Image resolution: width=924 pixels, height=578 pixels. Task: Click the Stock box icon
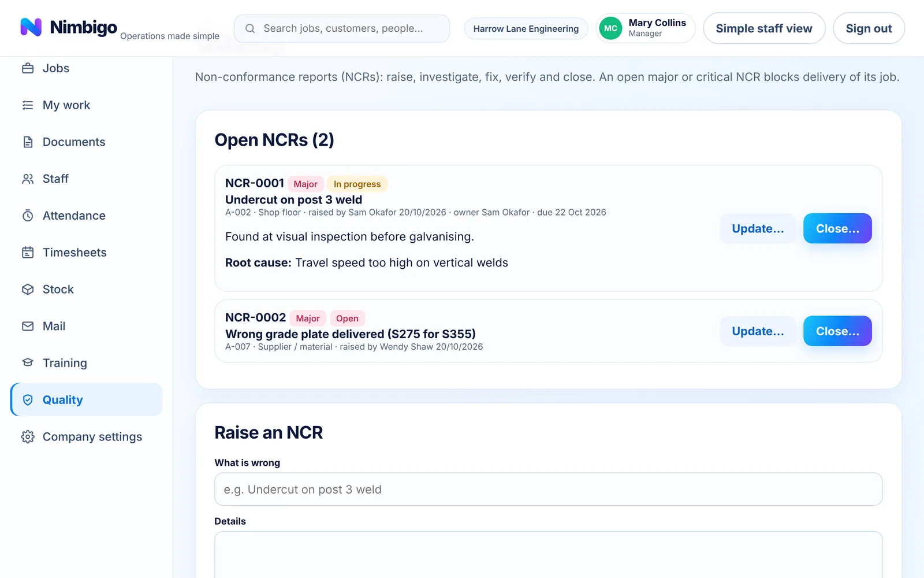point(28,290)
